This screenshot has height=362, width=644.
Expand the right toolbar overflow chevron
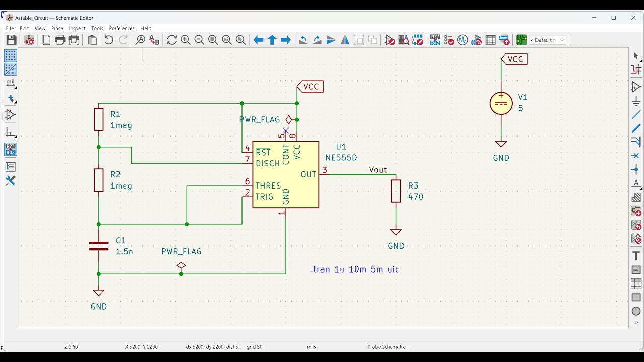[x=636, y=323]
